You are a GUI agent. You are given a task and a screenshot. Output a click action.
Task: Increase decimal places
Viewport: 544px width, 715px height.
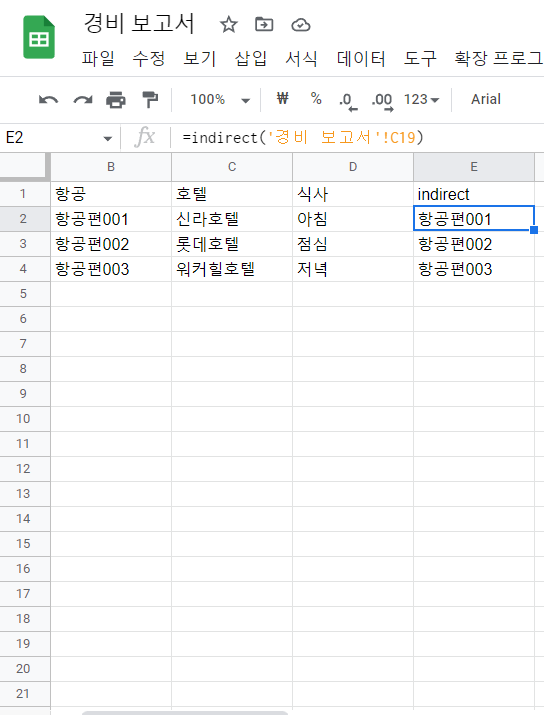[x=382, y=100]
